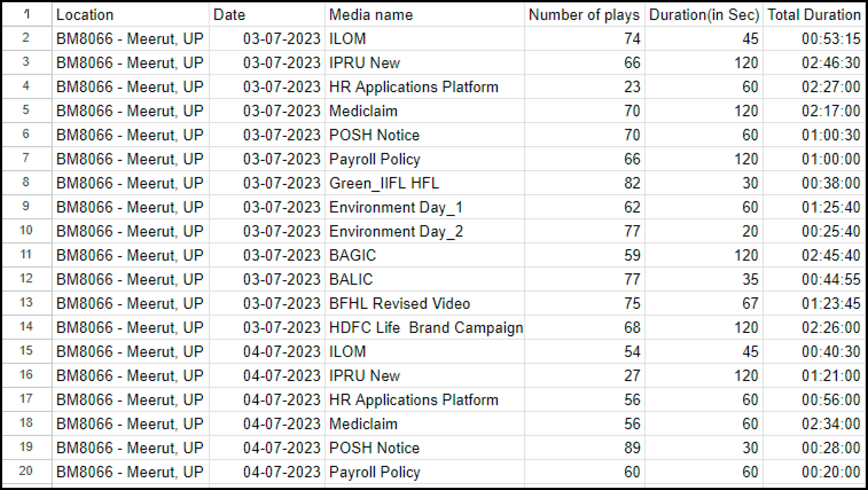Select the Green_IIFL HFL cell

click(x=425, y=183)
